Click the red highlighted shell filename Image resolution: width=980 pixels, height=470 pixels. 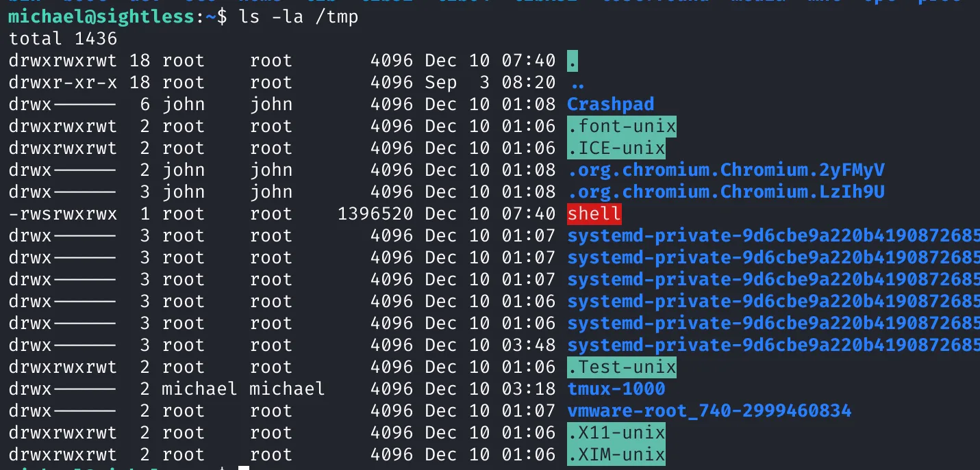coord(594,213)
